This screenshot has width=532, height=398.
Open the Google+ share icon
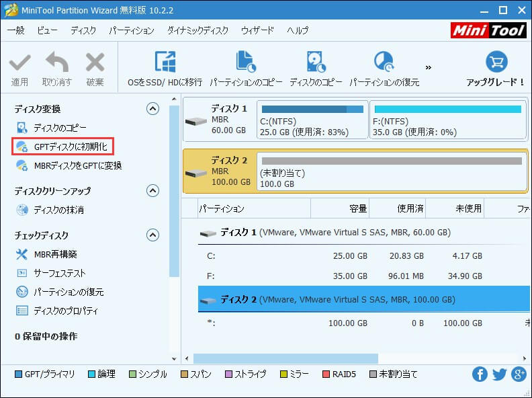click(519, 374)
